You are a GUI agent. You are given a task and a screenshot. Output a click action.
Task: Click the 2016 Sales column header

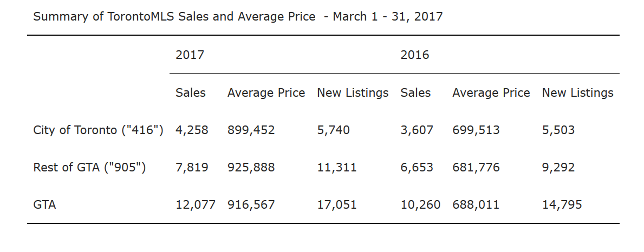pos(415,93)
